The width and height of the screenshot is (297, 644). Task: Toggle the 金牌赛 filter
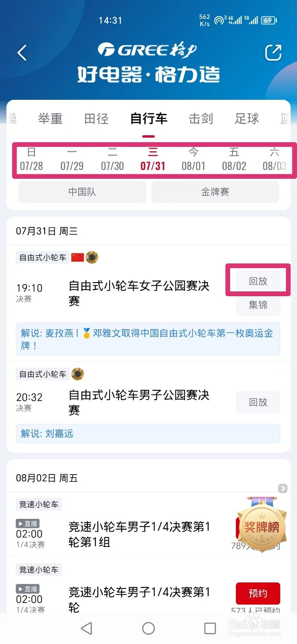[215, 192]
